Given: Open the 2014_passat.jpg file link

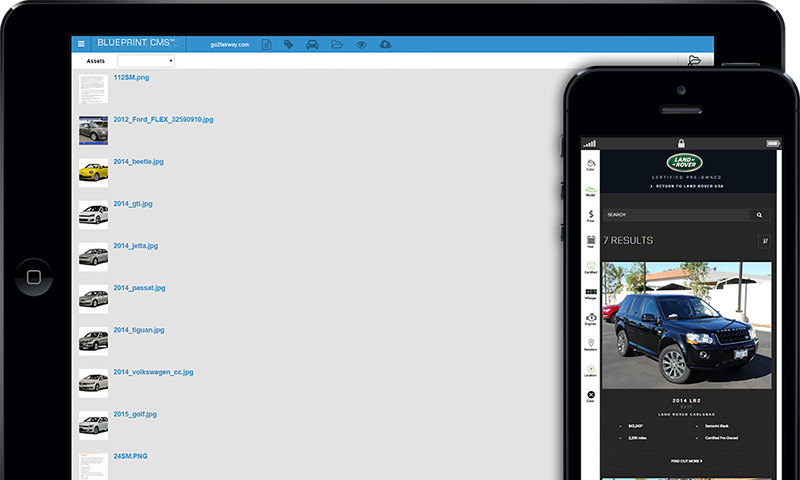Looking at the screenshot, I should coord(139,288).
